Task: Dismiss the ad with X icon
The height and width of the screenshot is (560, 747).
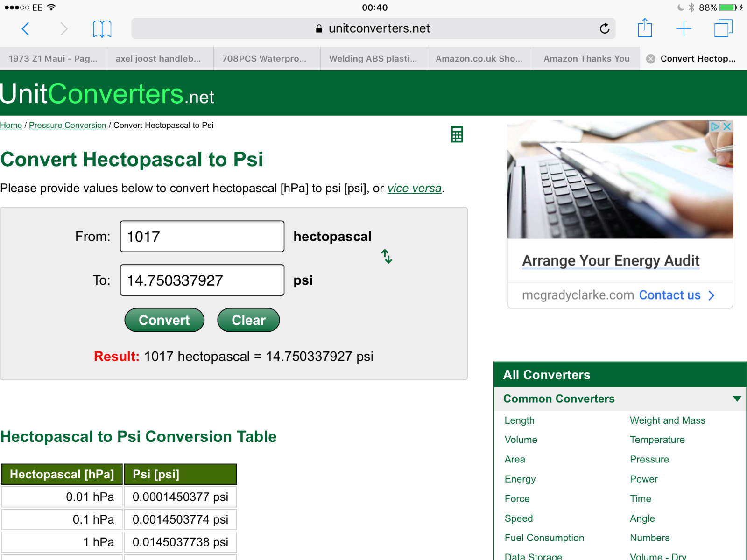Action: pos(727,126)
